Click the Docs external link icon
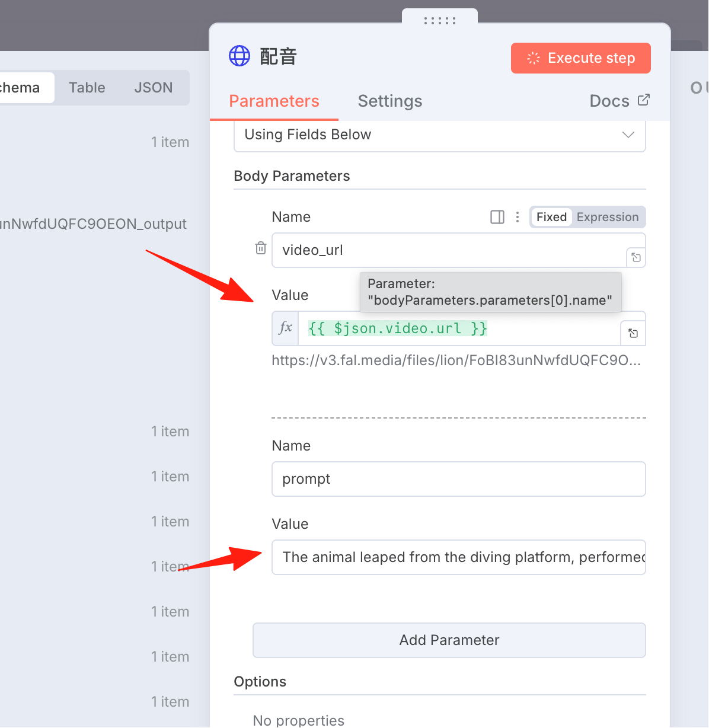 click(x=644, y=100)
